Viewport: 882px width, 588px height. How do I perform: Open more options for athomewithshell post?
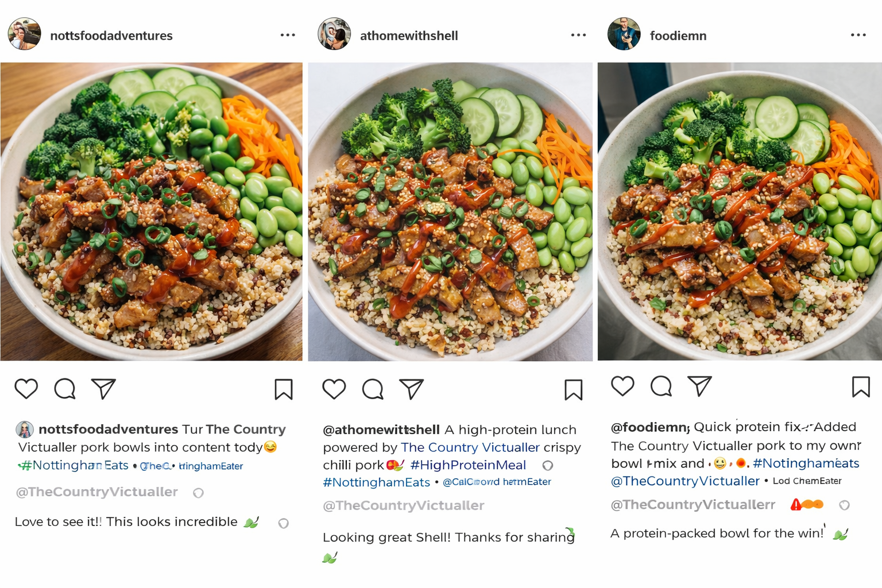point(578,35)
